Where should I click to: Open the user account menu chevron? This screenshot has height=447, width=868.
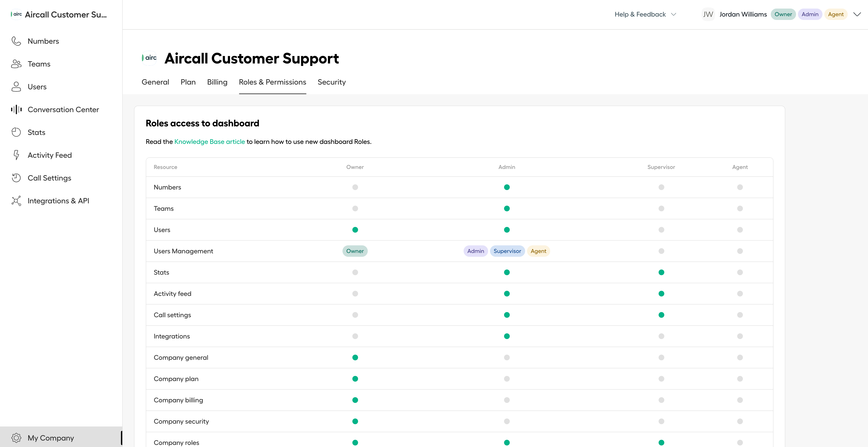pos(857,14)
